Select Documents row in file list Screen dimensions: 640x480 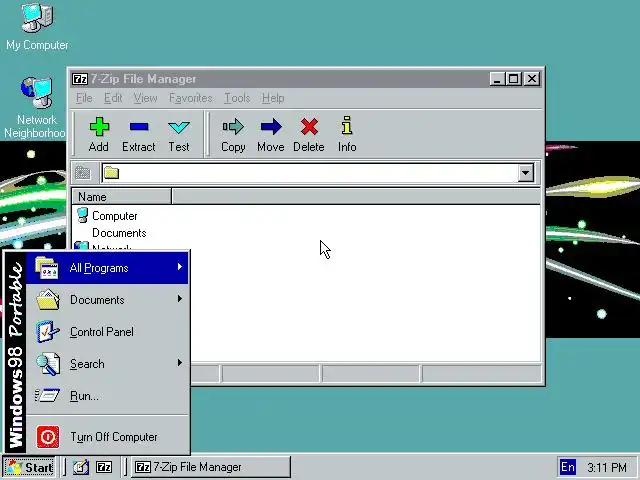pyautogui.click(x=119, y=233)
